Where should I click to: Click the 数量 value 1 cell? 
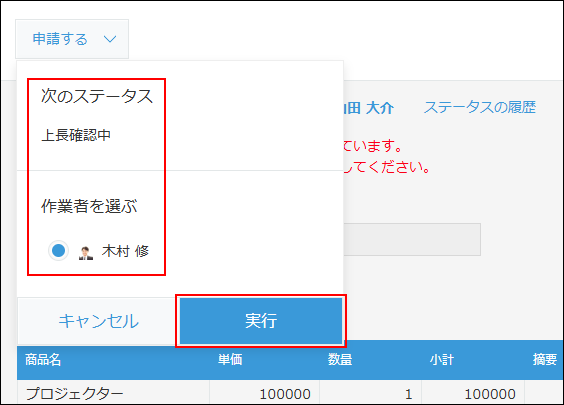click(x=370, y=393)
